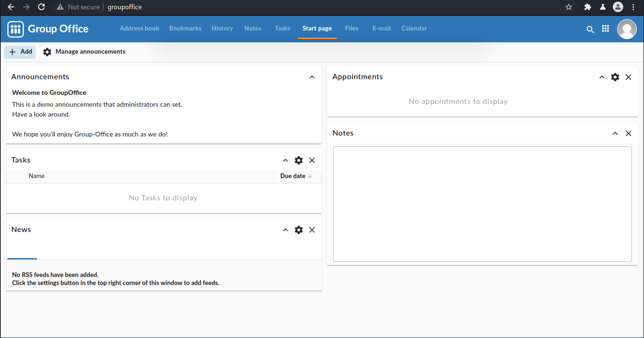Close the Tasks panel

(x=312, y=160)
